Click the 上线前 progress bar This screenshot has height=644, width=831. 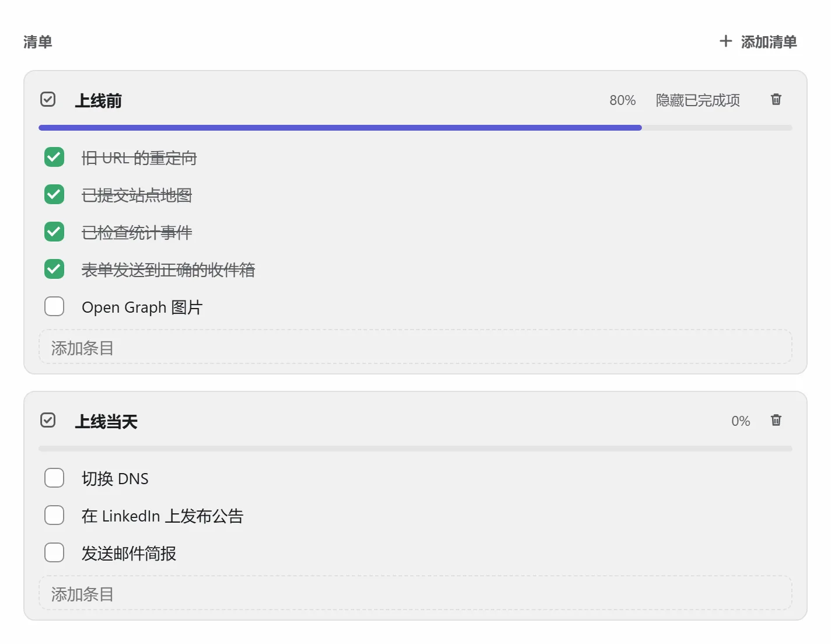click(x=415, y=128)
